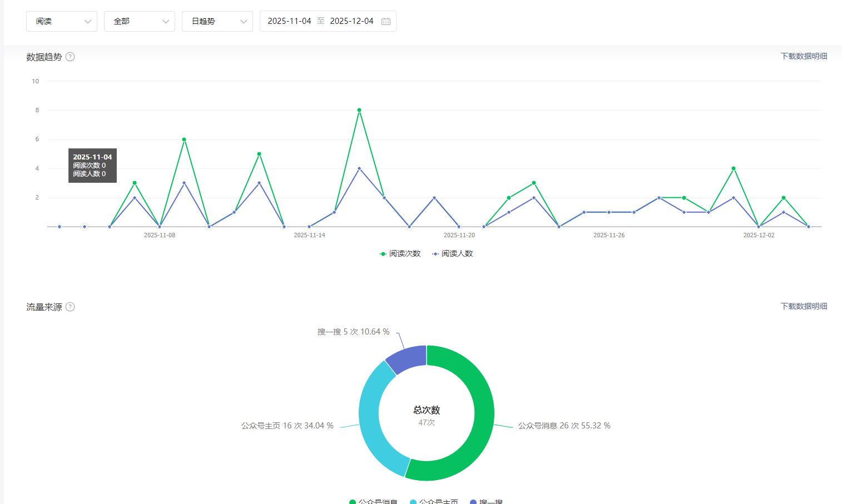Open the 日趋势 trend type dropdown
Viewport: 842px width, 504px height.
pyautogui.click(x=217, y=21)
